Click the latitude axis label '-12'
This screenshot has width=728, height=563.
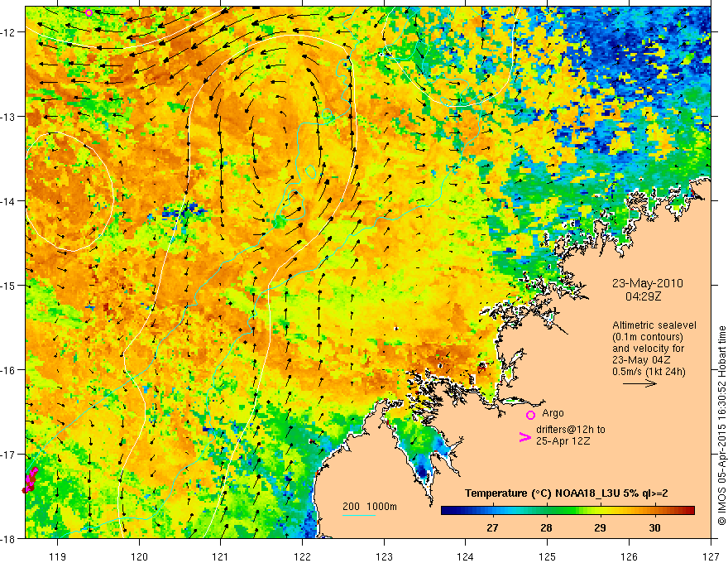click(8, 32)
